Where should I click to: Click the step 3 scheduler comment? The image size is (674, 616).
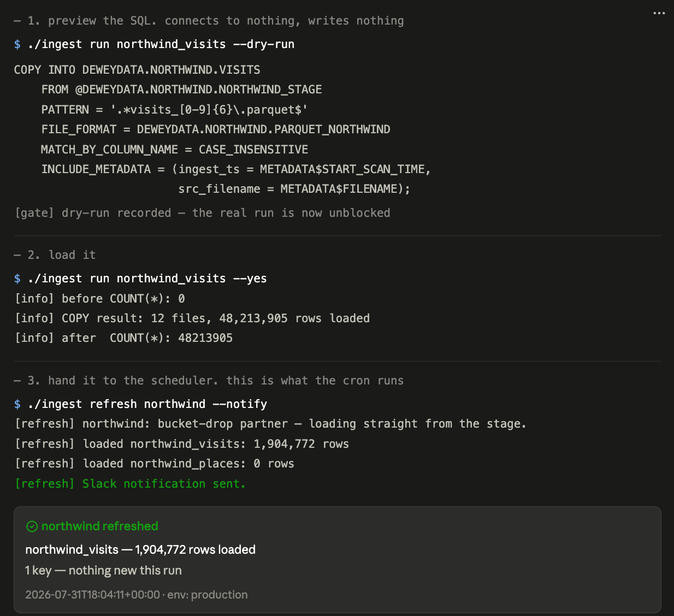(x=209, y=381)
